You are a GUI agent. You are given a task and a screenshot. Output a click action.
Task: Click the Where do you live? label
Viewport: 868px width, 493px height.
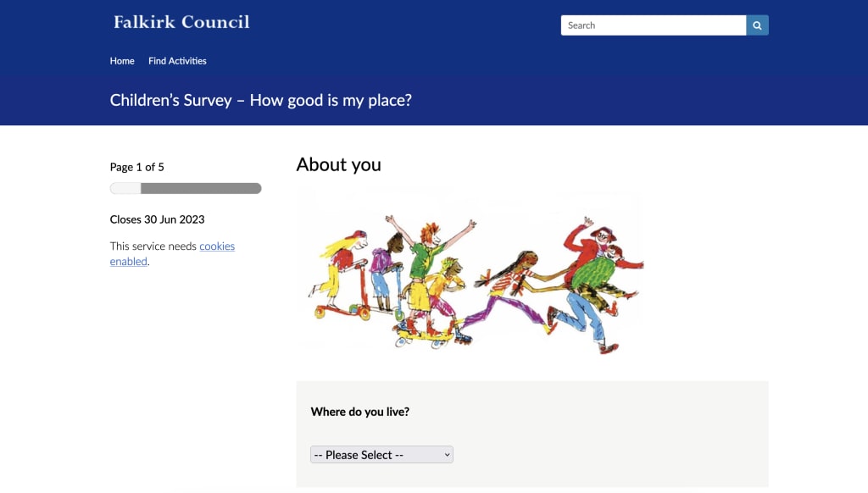pyautogui.click(x=360, y=412)
